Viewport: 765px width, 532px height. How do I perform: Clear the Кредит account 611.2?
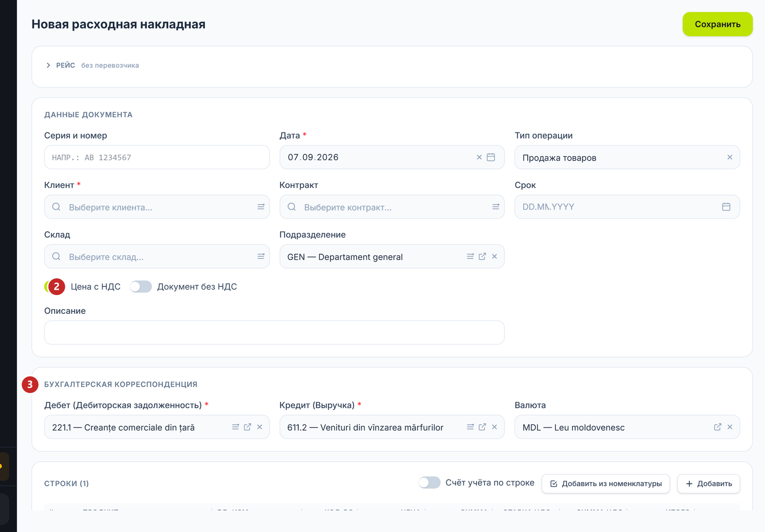point(494,427)
